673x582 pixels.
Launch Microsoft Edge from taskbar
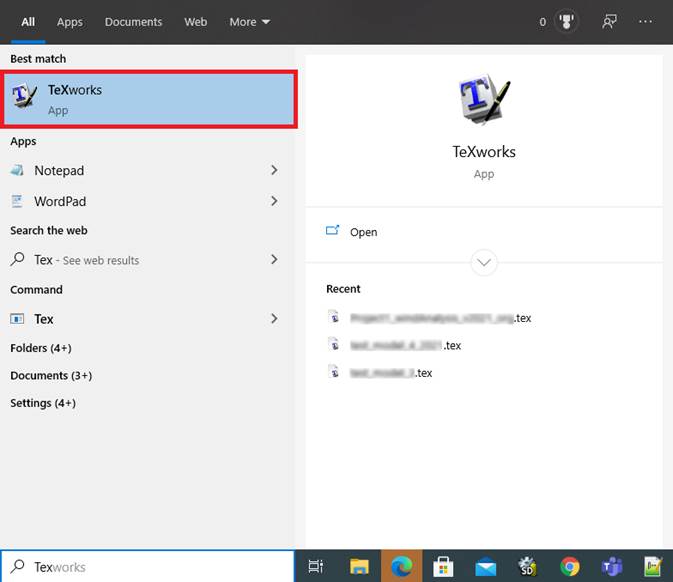(x=402, y=567)
